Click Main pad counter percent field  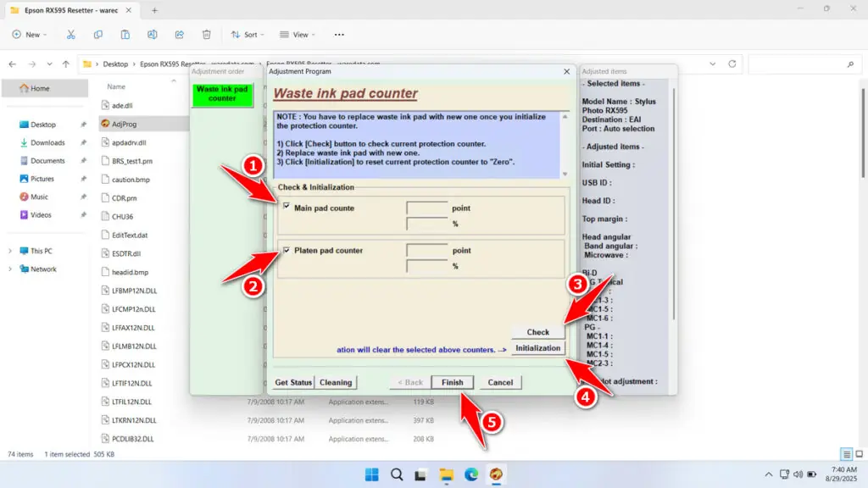coord(427,224)
